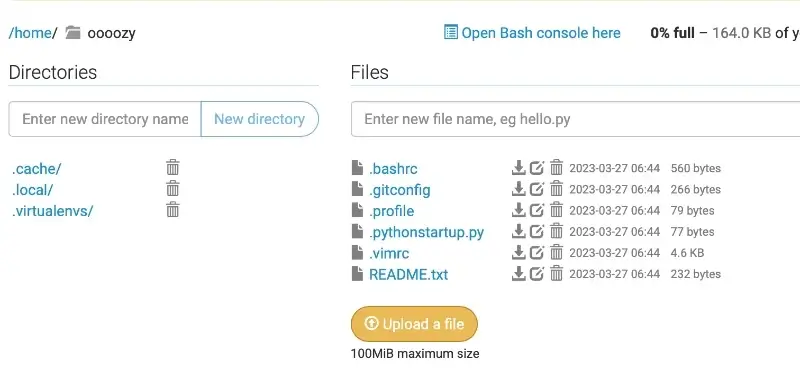Edit the README.txt file
This screenshot has width=800, height=388.
[x=537, y=274]
